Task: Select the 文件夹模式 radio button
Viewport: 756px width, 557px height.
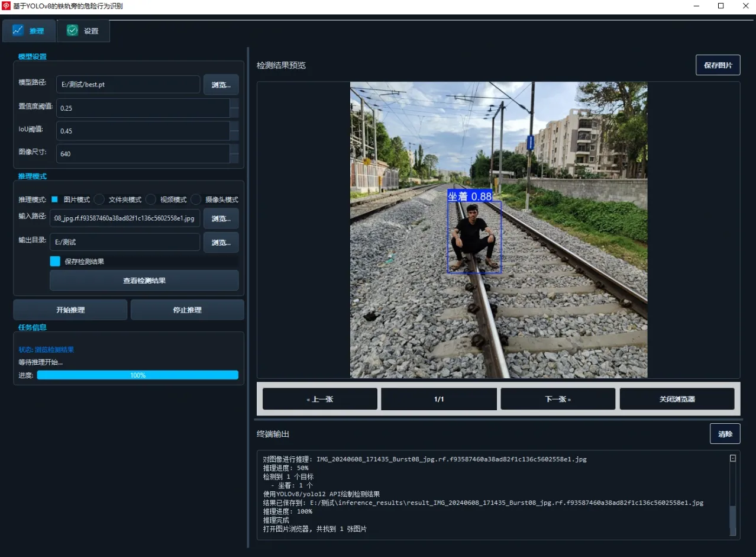Action: click(99, 199)
